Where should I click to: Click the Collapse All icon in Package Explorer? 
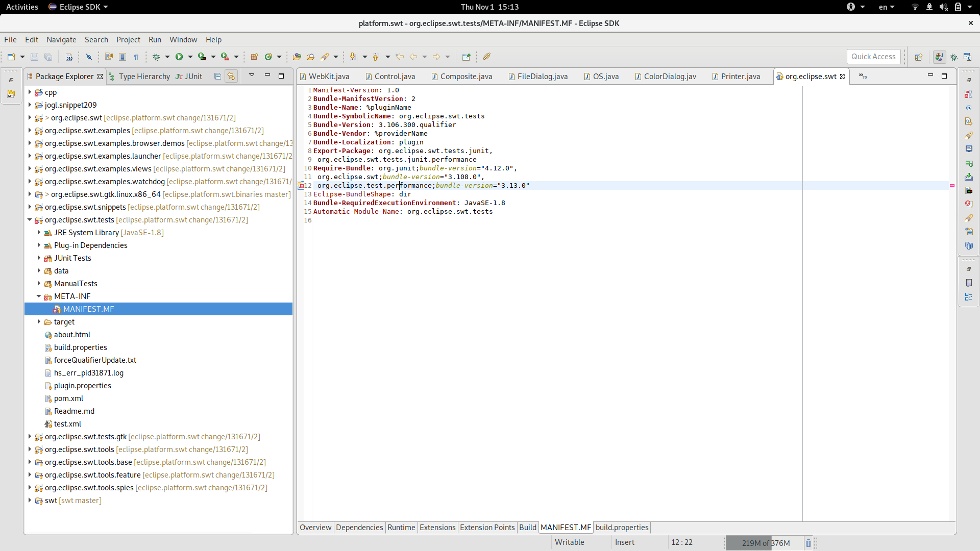point(217,76)
